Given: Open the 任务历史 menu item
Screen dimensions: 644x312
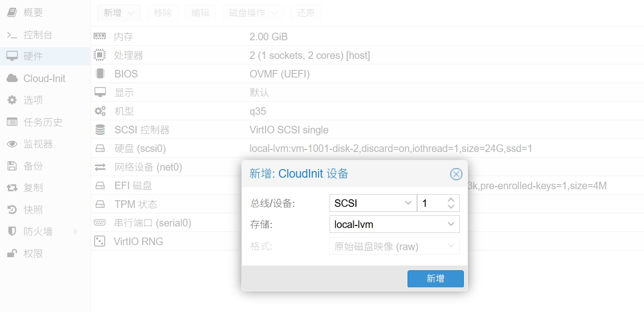Looking at the screenshot, I should point(43,122).
